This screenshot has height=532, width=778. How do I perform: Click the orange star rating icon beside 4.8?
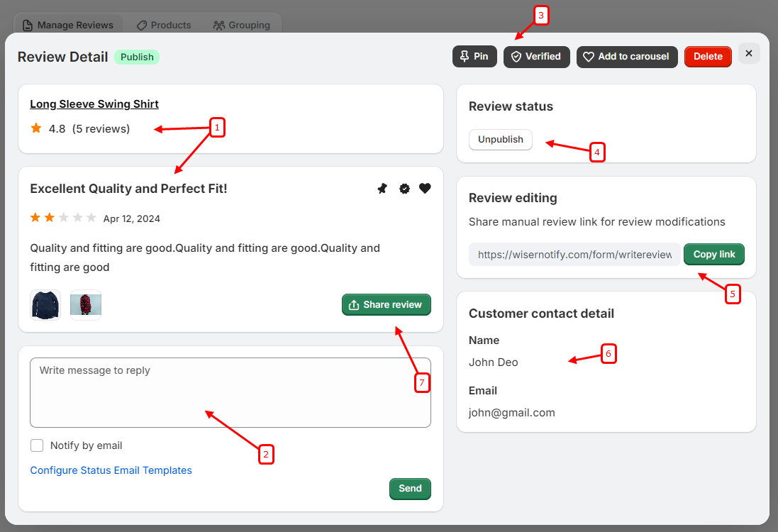coord(36,128)
